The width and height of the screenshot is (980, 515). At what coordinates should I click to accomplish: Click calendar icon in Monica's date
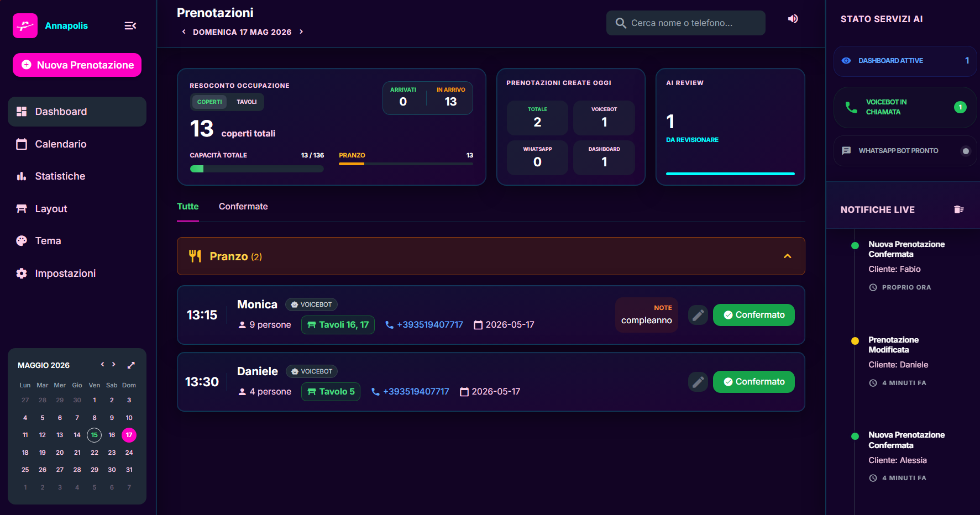[x=479, y=325]
